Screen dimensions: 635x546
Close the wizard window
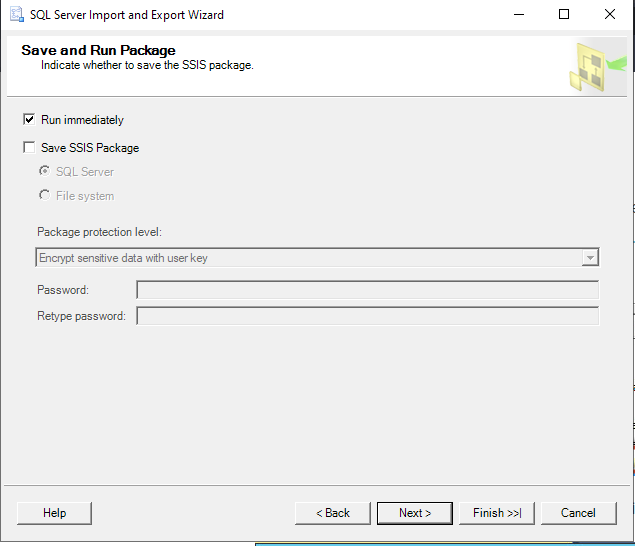(610, 15)
